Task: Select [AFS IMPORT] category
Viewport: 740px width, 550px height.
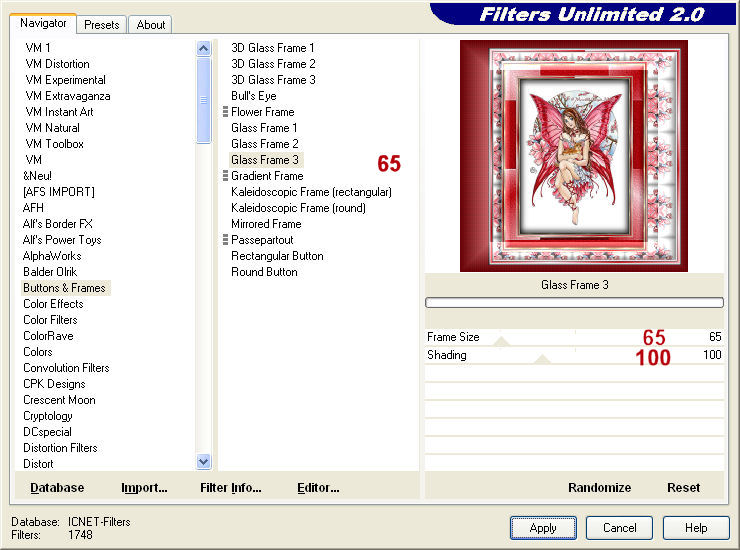Action: (59, 192)
